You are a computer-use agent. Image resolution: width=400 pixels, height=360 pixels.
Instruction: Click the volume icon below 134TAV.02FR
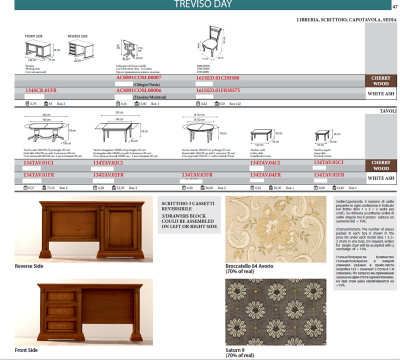pyautogui.click(x=95, y=188)
